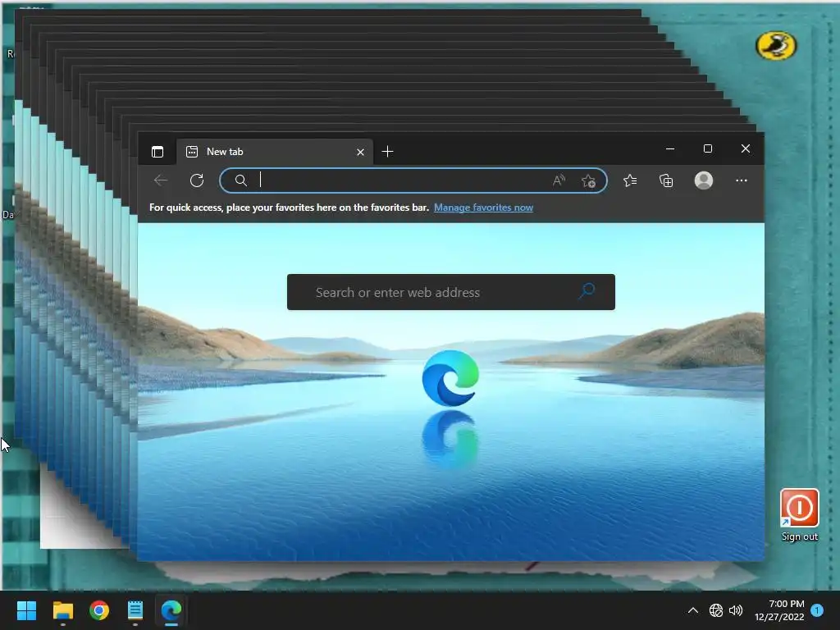The height and width of the screenshot is (630, 840).
Task: Open the volume speaker tray icon
Action: click(736, 610)
